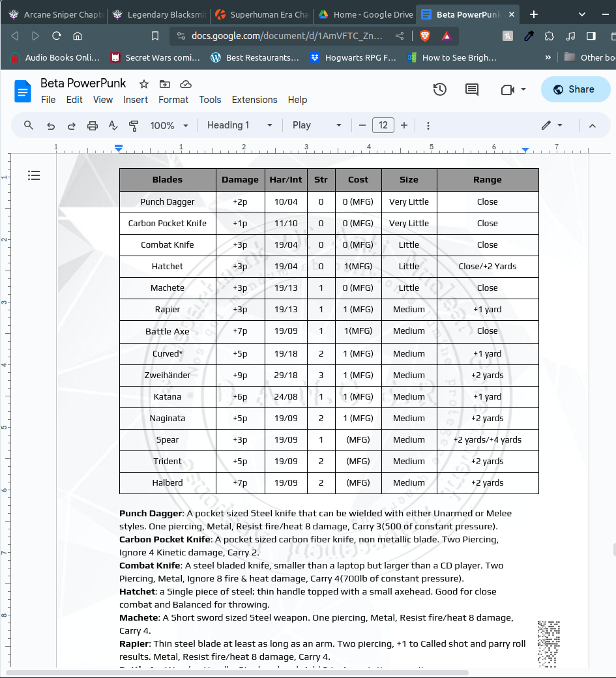Star the Beta PowerPunk document
The height and width of the screenshot is (678, 616).
144,84
